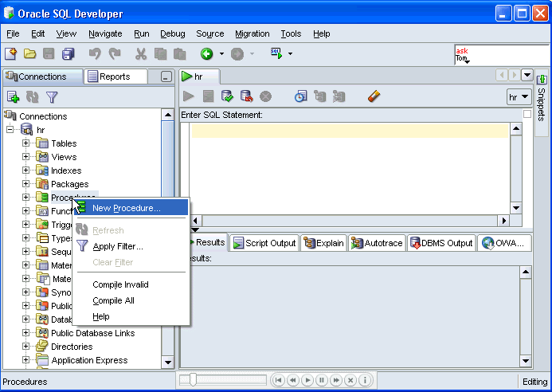Click the Open folder toolbar icon
552x392 pixels.
point(29,54)
